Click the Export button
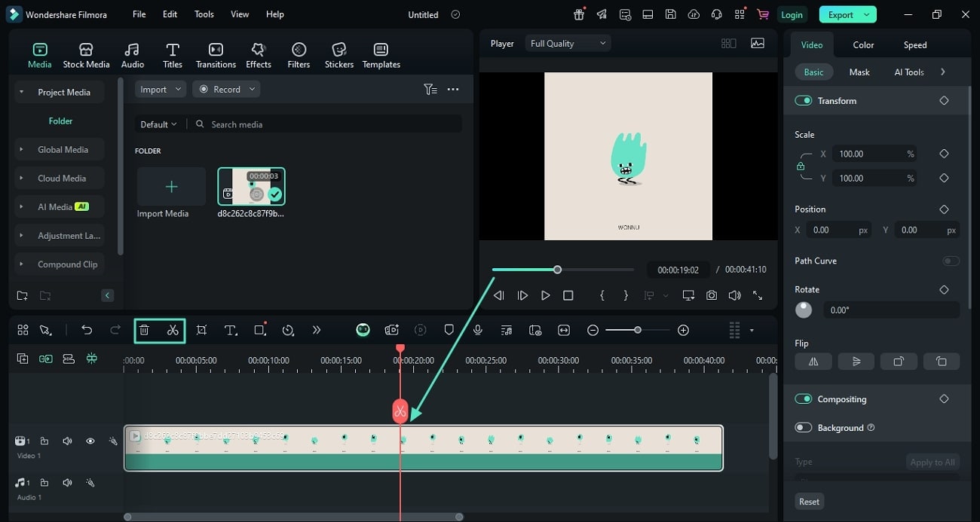This screenshot has width=980, height=522. tap(847, 14)
